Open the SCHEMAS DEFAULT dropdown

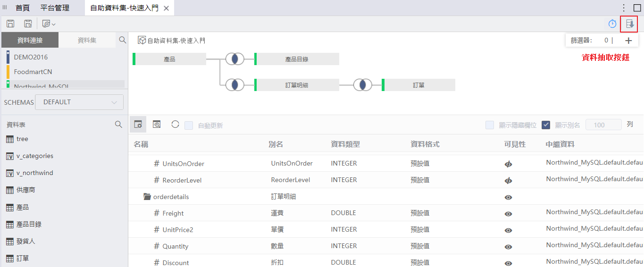(x=79, y=102)
